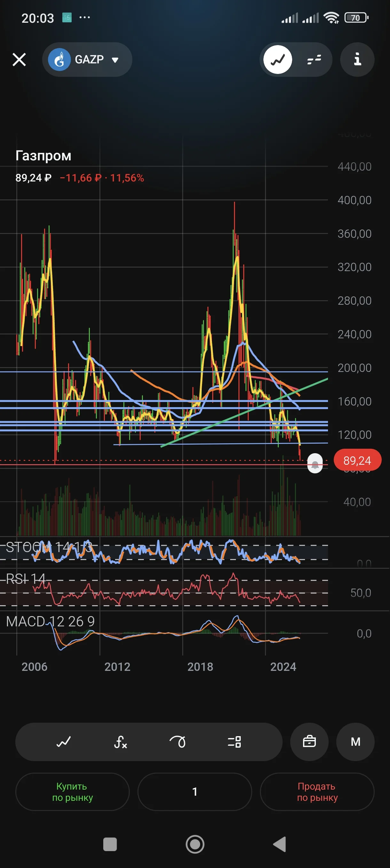Screen dimensions: 390x868
Task: Tap the 400,00 price axis label
Action: click(x=354, y=200)
